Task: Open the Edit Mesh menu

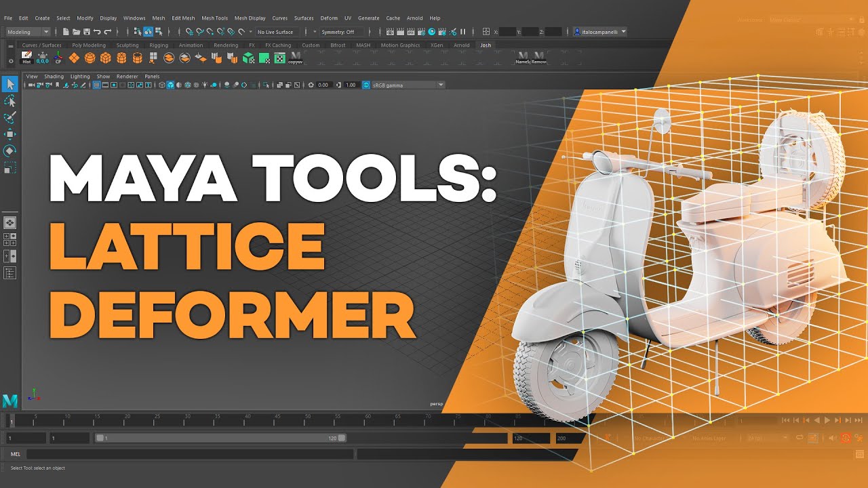Action: tap(183, 18)
